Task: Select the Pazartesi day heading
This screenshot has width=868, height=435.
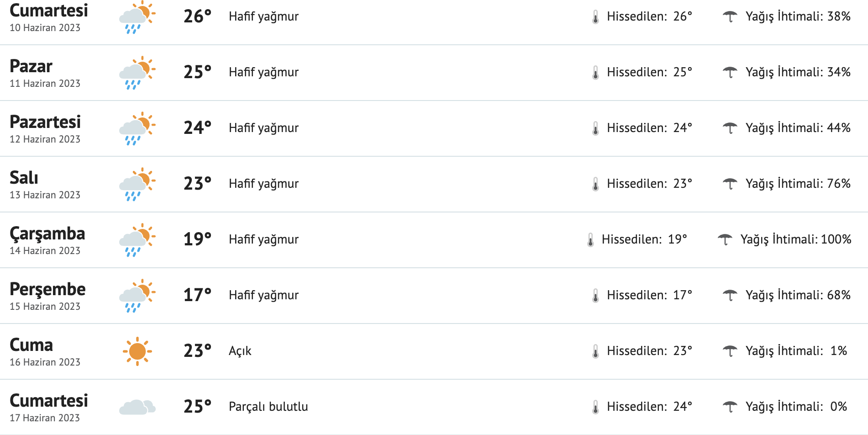Action: 45,122
